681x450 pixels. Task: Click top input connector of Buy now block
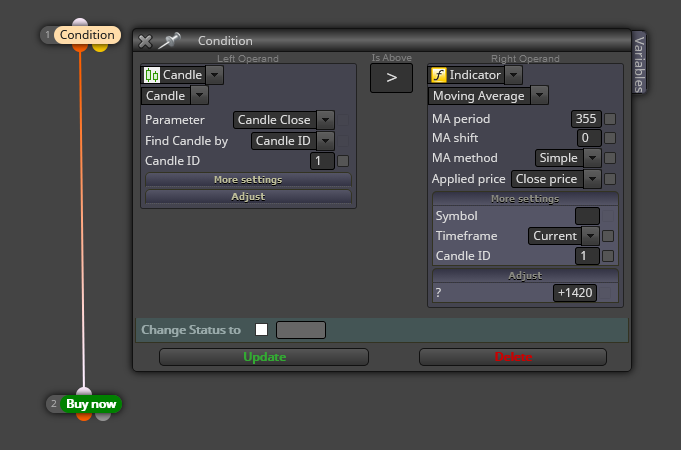[84, 391]
